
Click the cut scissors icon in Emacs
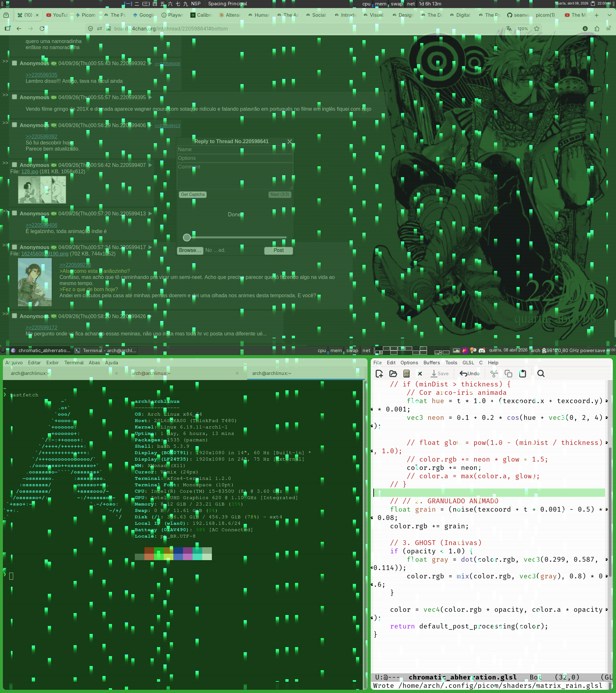click(494, 374)
